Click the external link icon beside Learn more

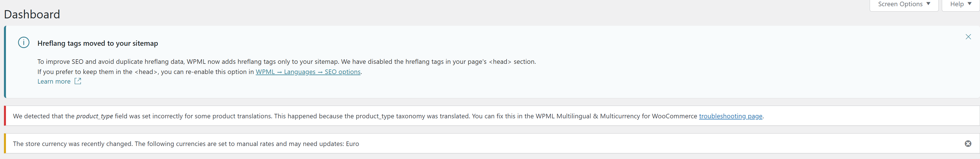[77, 81]
